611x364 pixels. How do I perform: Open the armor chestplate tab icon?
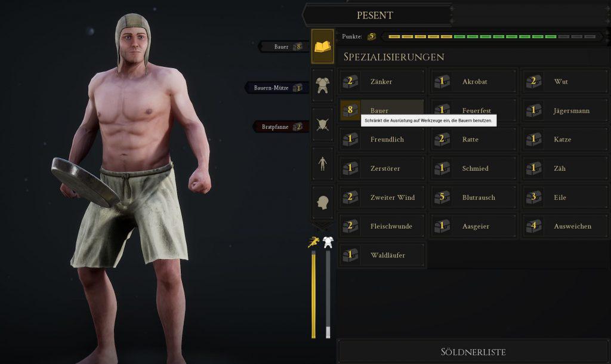323,85
